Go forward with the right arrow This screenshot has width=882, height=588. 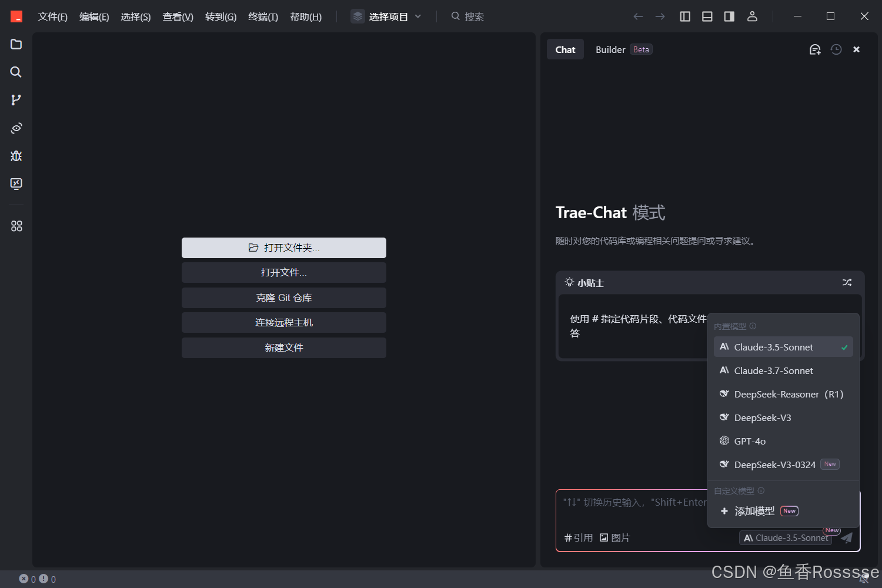coord(660,16)
